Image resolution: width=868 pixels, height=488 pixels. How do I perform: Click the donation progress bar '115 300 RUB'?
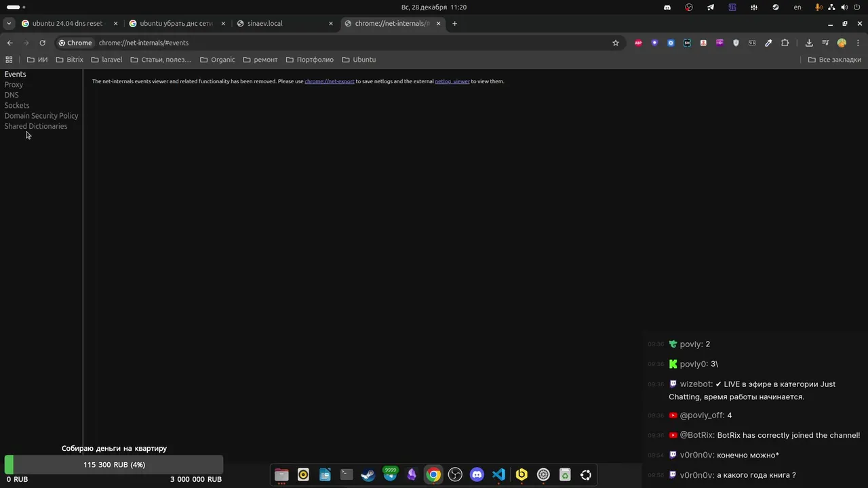[x=114, y=465]
